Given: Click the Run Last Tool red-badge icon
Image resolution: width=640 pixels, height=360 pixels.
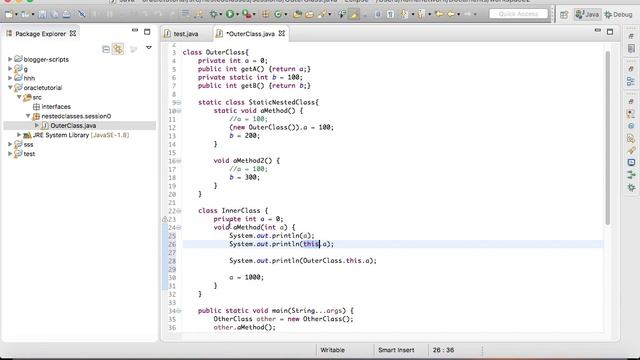Looking at the screenshot, I should [246, 14].
